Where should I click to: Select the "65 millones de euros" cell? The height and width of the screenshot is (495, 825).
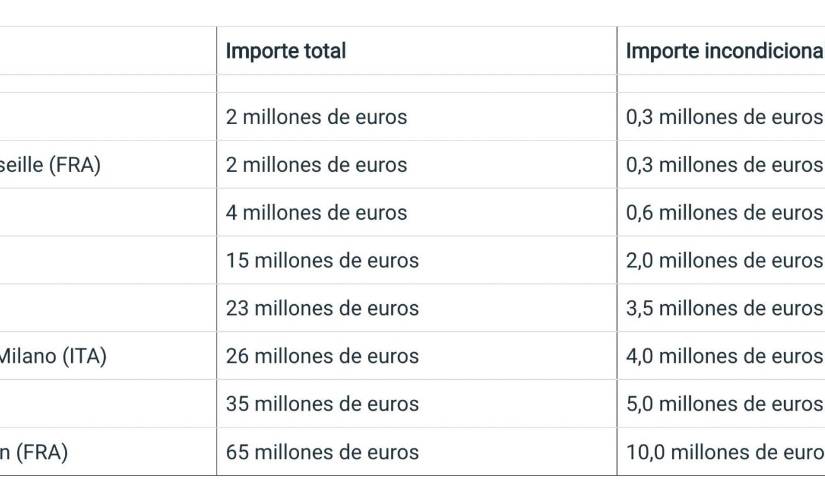pos(322,453)
